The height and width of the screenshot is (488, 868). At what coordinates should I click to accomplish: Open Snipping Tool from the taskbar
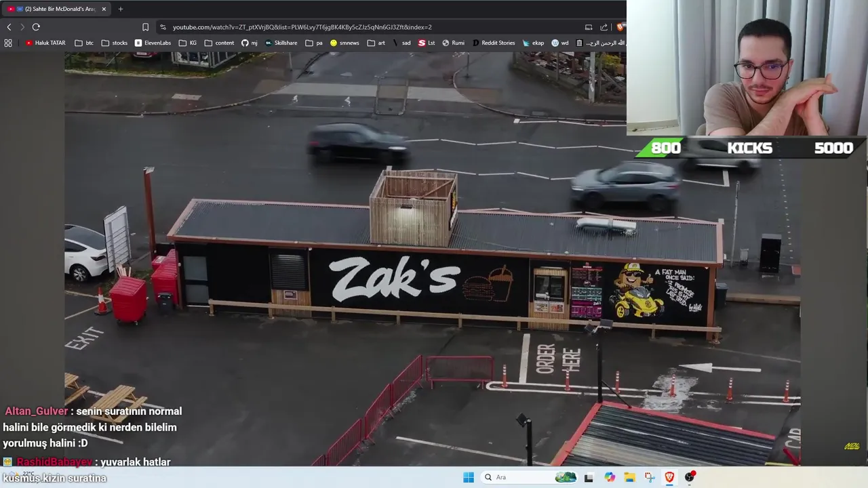coord(650,477)
